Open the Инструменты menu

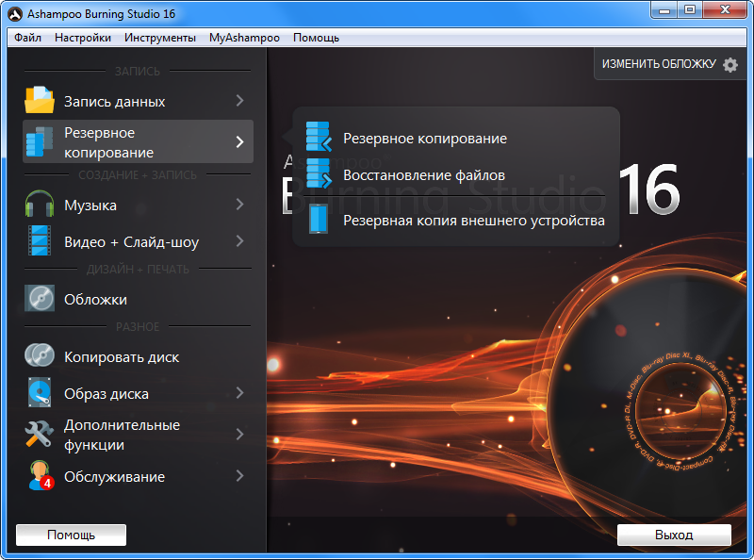click(x=159, y=38)
